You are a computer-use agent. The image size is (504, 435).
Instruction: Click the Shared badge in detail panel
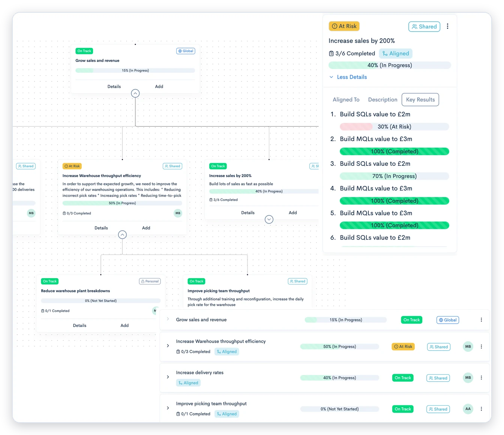click(424, 27)
